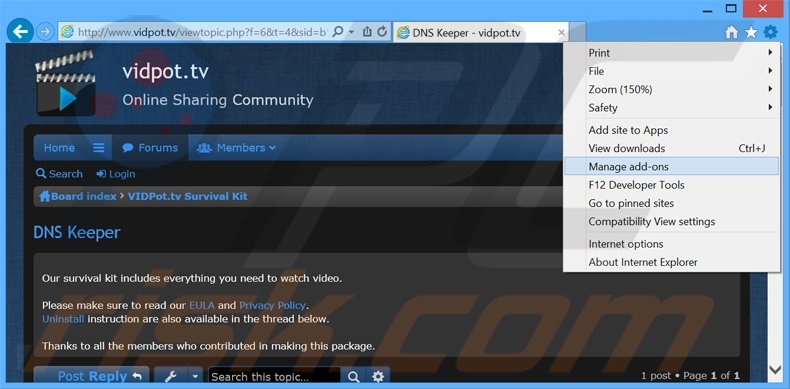Choose Add site to Apps
Viewport: 790px width, 389px height.
(x=671, y=130)
